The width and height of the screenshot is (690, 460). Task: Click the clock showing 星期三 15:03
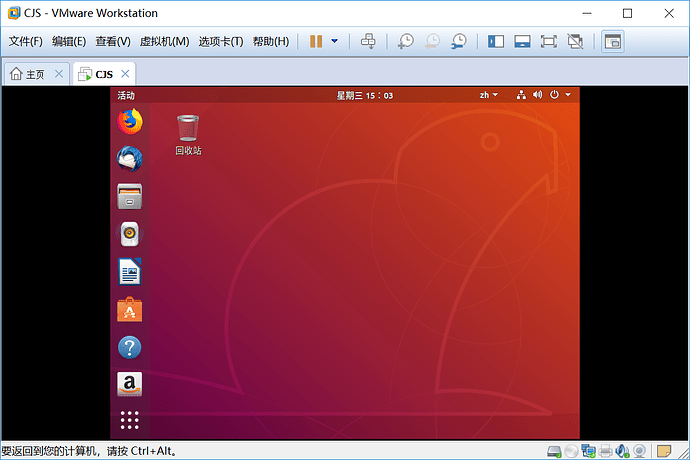(365, 96)
